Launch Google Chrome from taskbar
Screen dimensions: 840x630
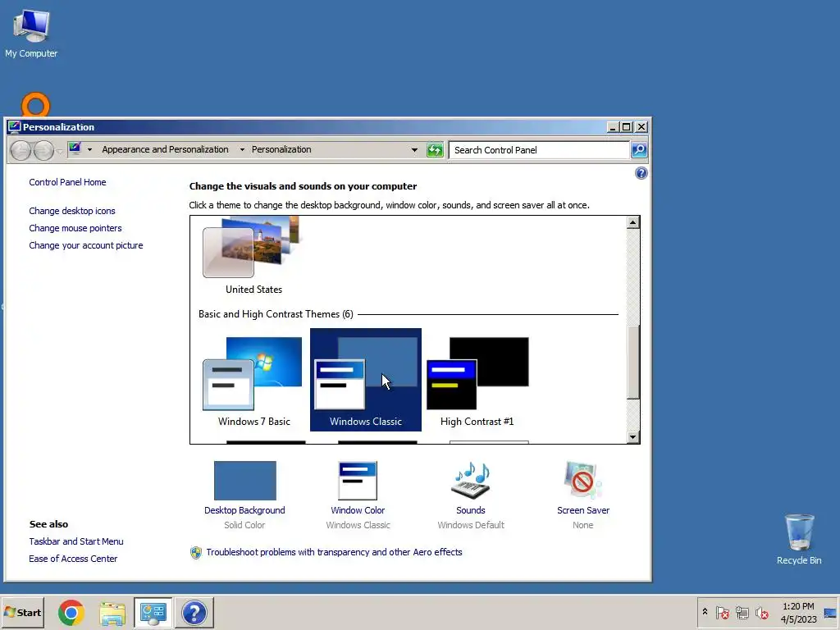coord(71,612)
